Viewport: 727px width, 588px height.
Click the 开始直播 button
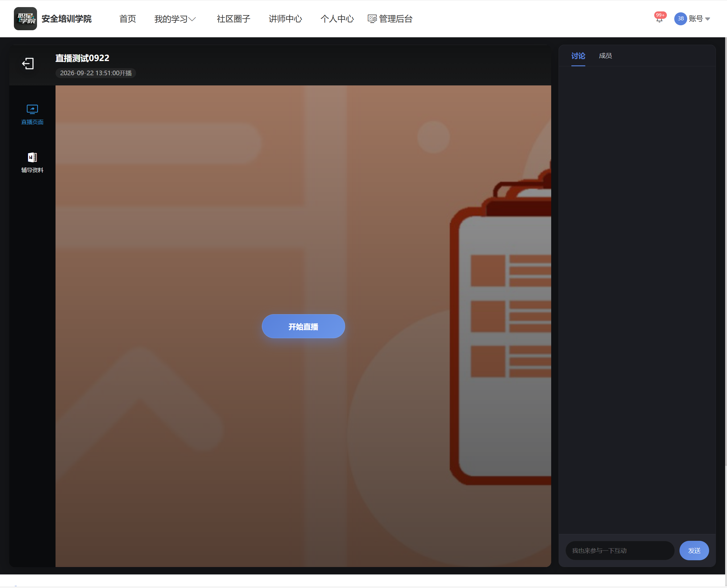303,326
